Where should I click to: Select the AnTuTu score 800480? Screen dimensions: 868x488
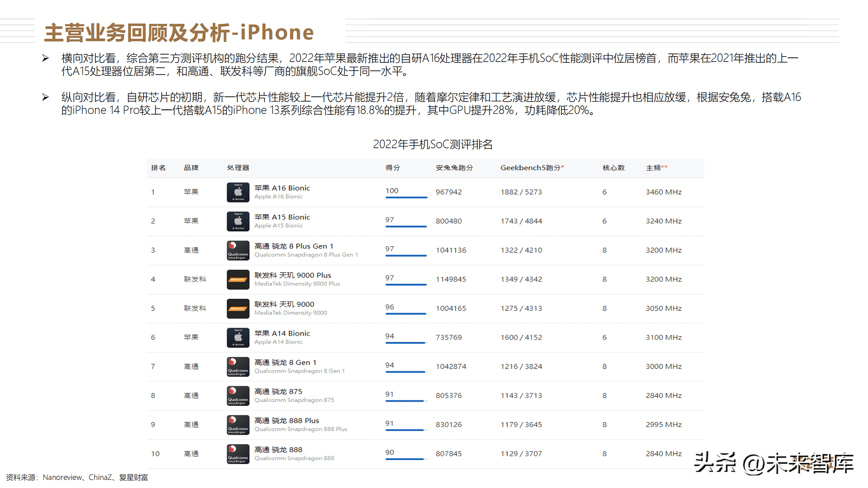[448, 221]
